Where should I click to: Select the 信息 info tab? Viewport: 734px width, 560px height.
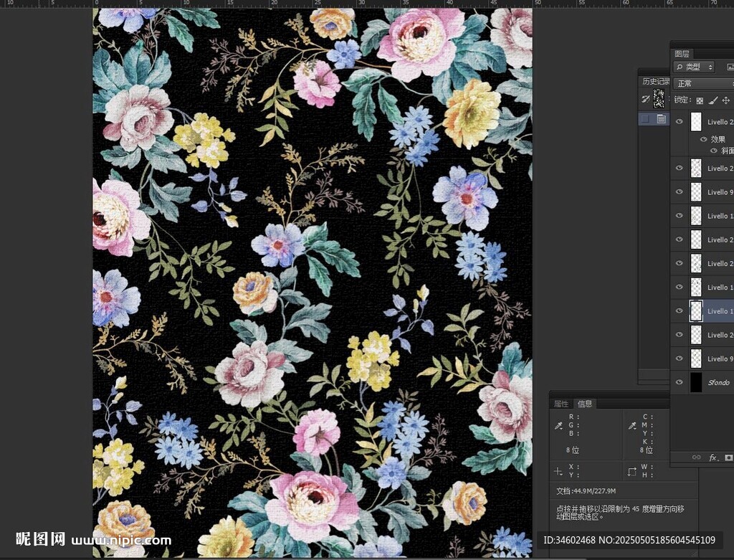pos(585,404)
